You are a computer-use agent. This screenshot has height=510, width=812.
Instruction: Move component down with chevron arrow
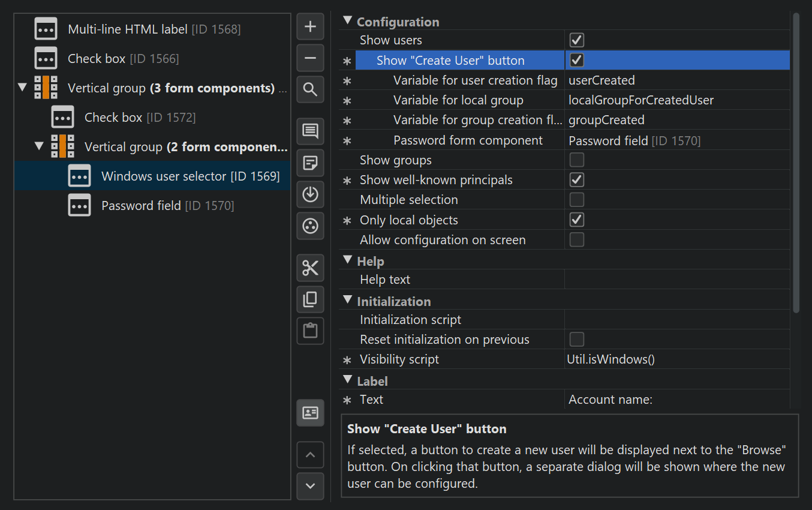pyautogui.click(x=310, y=486)
